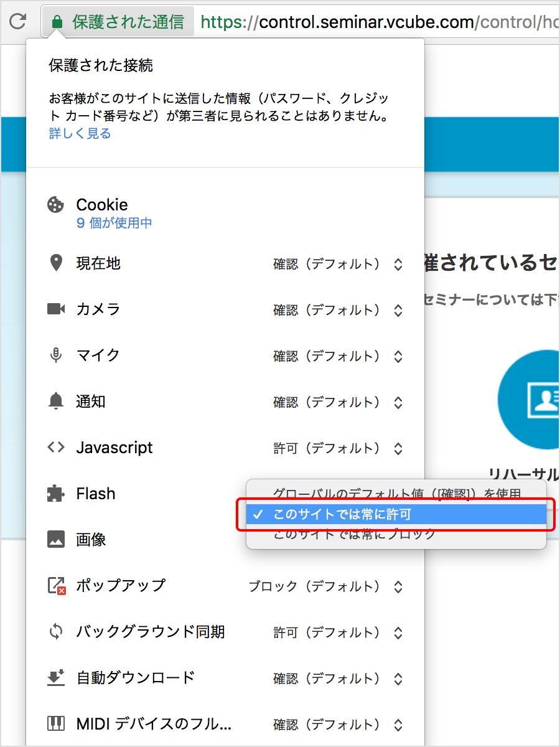This screenshot has width=560, height=747.
Task: Click the Cookie label
Action: click(x=102, y=205)
